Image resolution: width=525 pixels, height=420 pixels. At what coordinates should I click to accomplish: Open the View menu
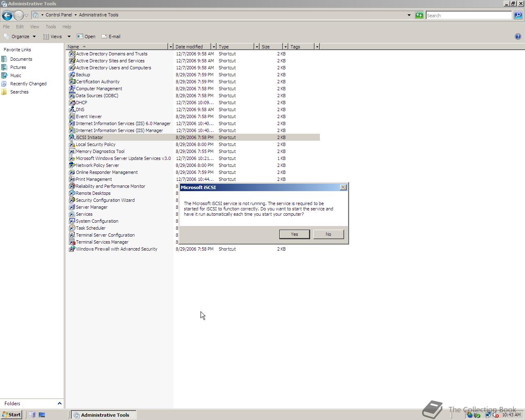[34, 27]
